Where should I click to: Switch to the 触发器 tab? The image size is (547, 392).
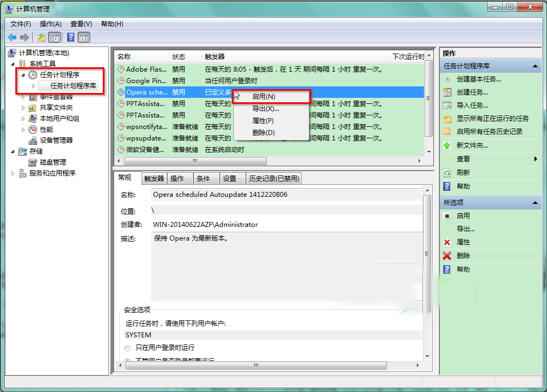tap(154, 178)
